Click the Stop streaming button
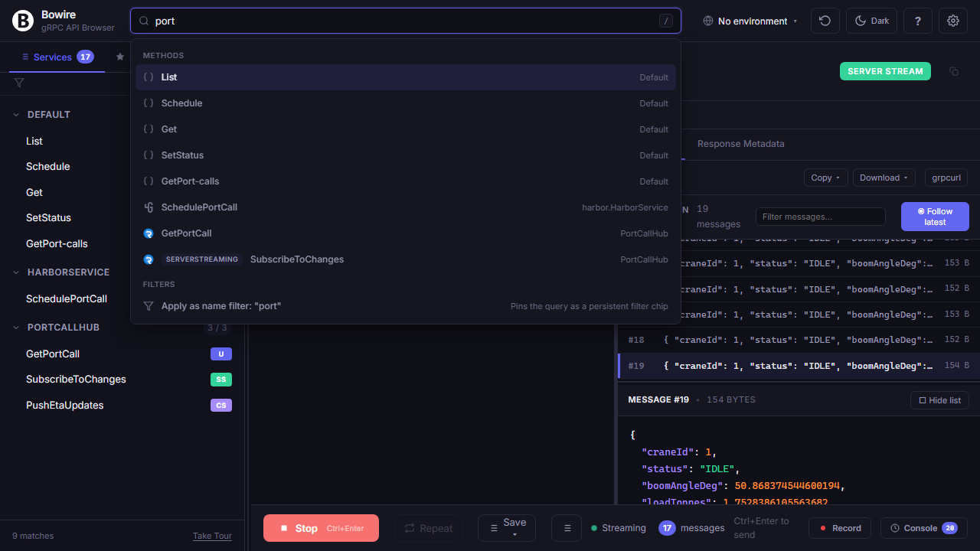Screen dimensions: 980x551 [x=321, y=528]
